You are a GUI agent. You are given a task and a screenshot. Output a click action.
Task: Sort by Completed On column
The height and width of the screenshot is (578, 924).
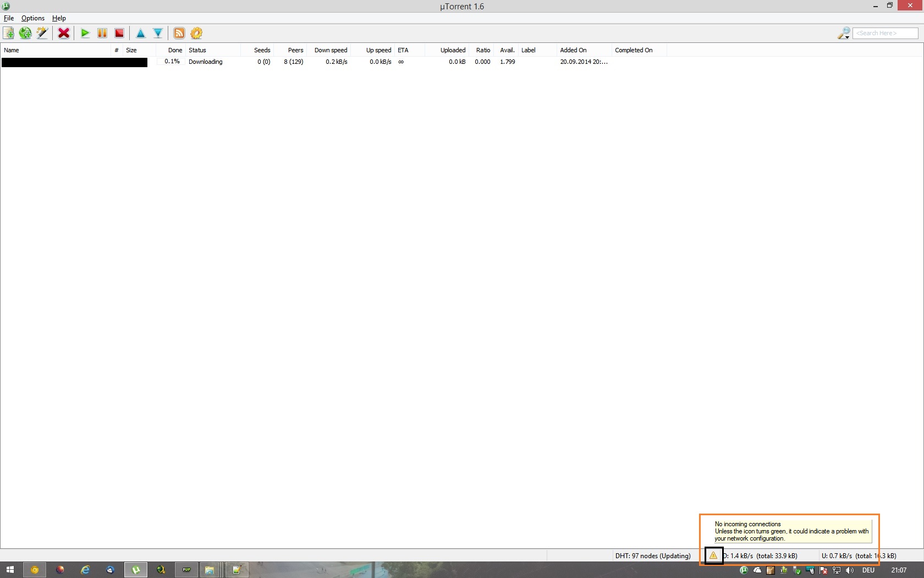(x=639, y=50)
